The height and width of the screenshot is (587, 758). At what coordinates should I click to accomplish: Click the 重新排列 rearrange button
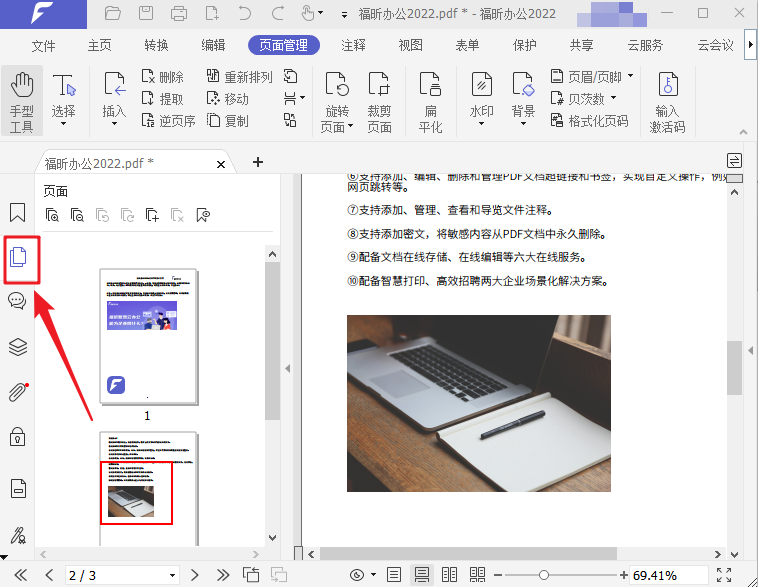239,76
